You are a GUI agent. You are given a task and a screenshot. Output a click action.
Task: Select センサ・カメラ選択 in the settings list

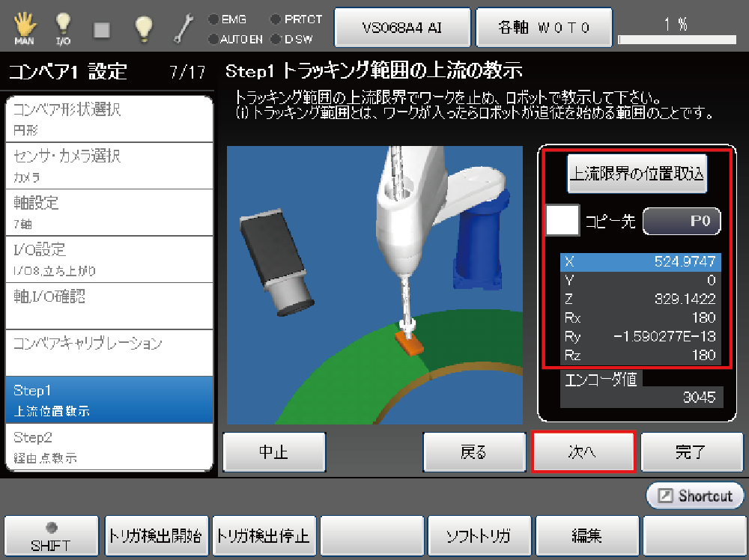click(109, 165)
